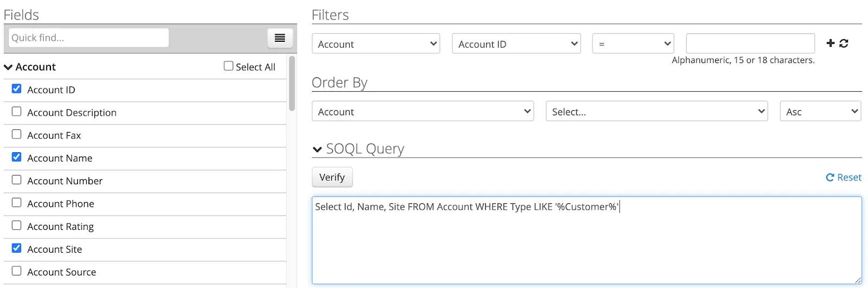Click the SOQL query resize handle
Viewport: 868px width, 288px height.
click(858, 280)
